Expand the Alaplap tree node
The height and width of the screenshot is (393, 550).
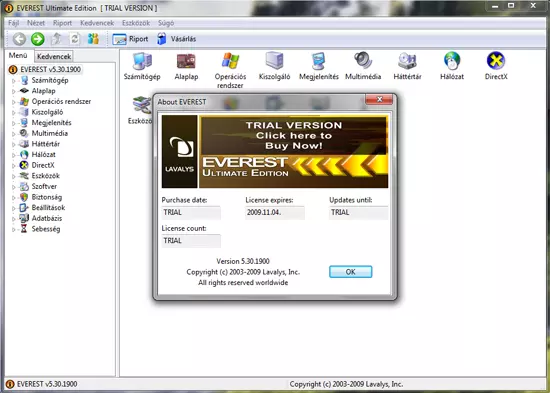14,91
